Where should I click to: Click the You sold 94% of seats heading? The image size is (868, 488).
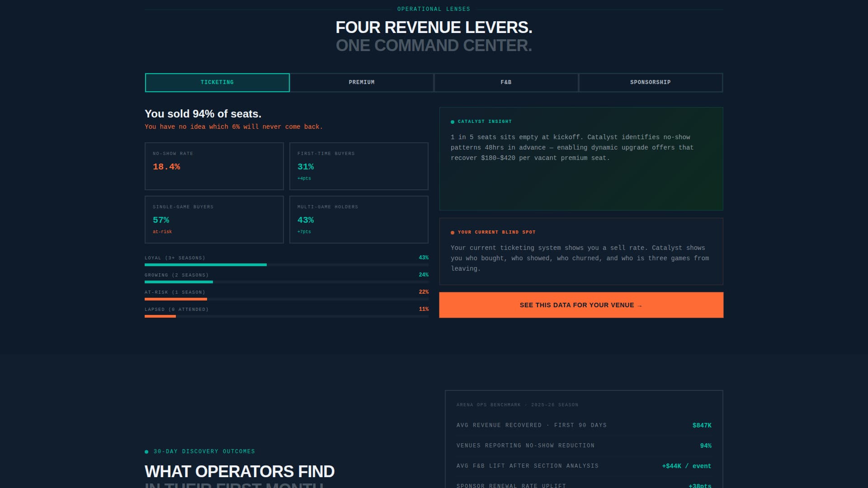tap(203, 114)
